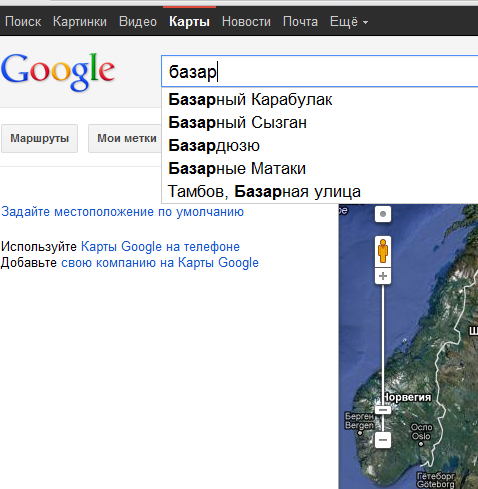Open the Картинки tab
The height and width of the screenshot is (489, 478).
point(80,22)
